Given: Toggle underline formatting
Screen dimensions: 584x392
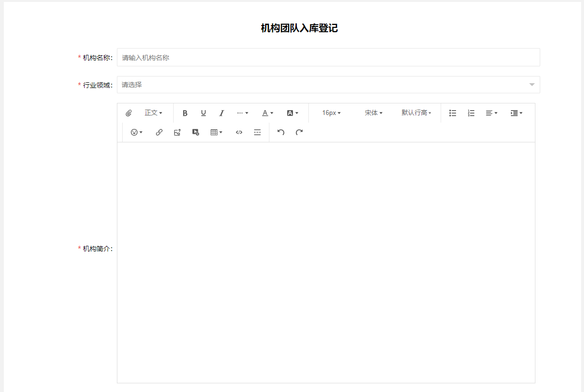Looking at the screenshot, I should click(x=203, y=113).
